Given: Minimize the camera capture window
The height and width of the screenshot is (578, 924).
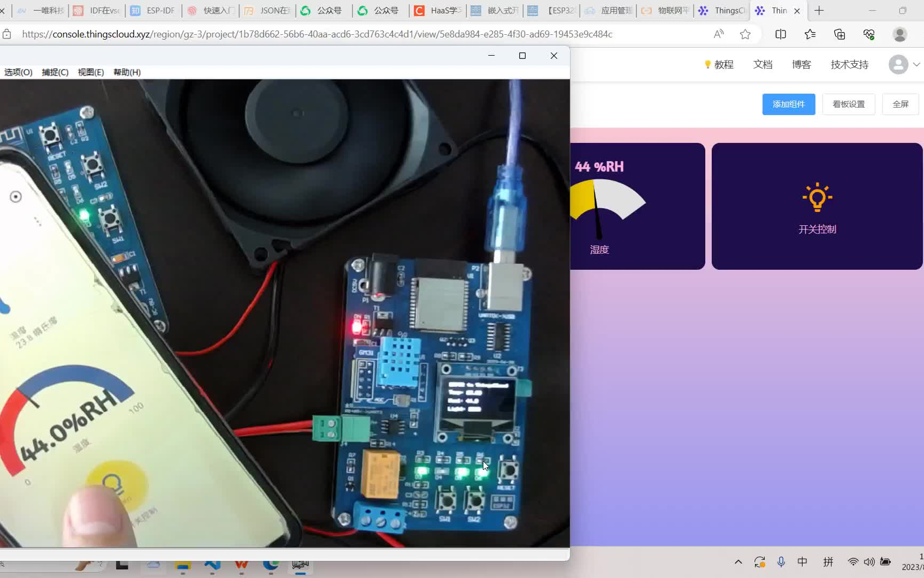Looking at the screenshot, I should point(491,56).
